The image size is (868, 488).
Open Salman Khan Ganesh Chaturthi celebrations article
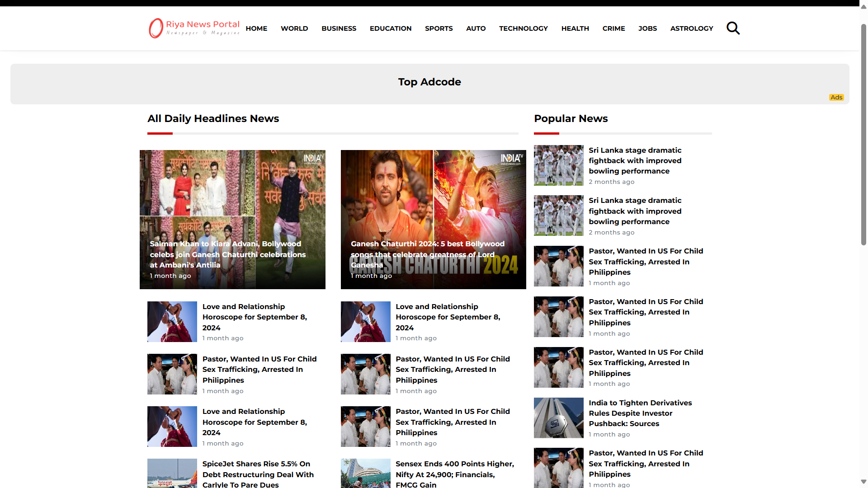click(228, 254)
